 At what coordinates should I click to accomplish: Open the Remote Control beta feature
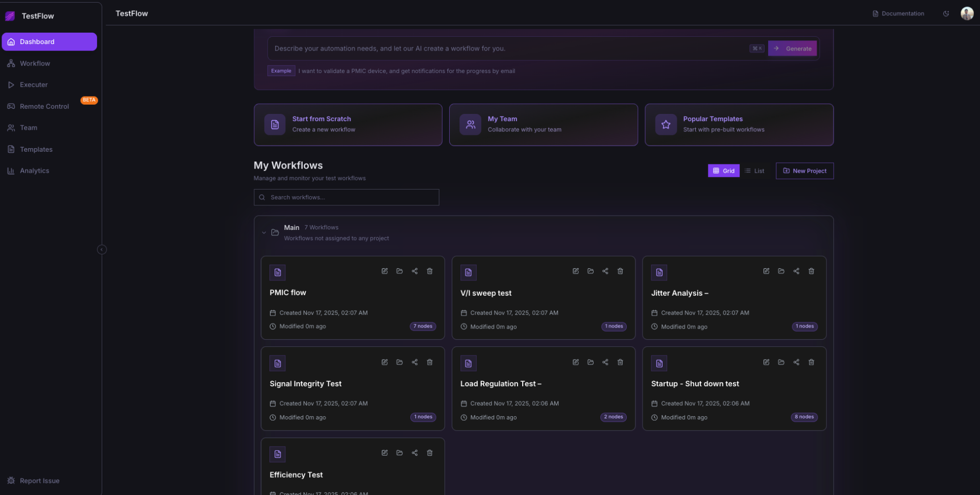[43, 106]
